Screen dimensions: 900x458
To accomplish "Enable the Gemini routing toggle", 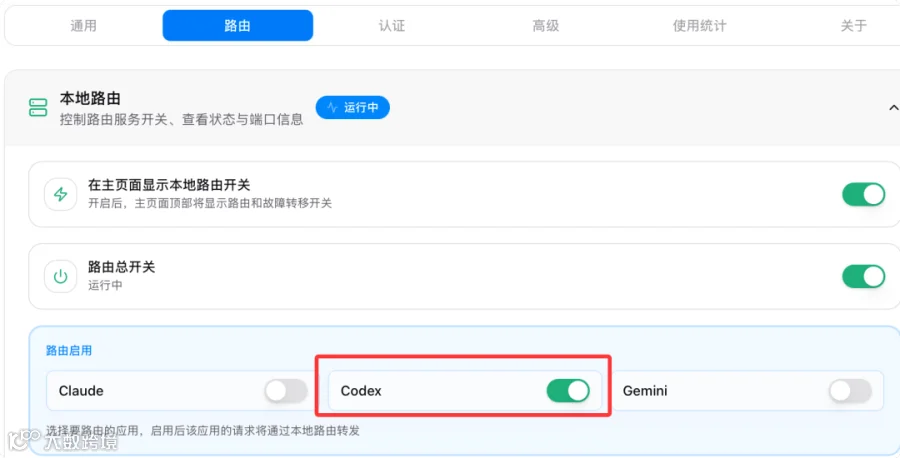I will tap(850, 391).
